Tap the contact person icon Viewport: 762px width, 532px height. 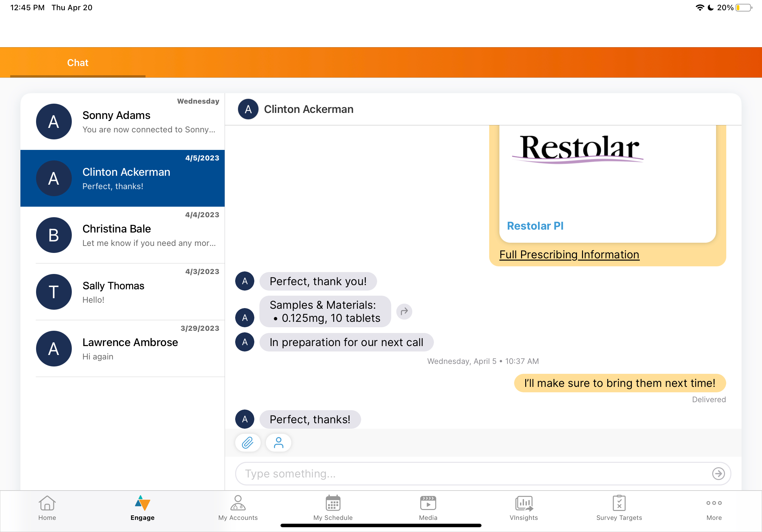point(279,442)
